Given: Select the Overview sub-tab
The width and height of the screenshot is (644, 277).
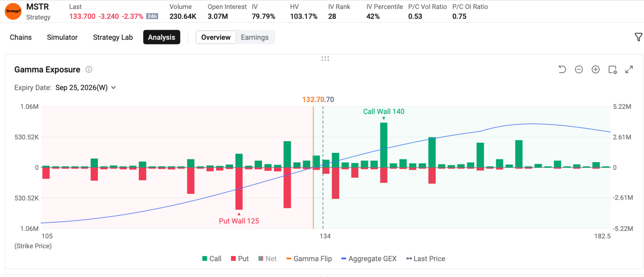Looking at the screenshot, I should pyautogui.click(x=216, y=37).
